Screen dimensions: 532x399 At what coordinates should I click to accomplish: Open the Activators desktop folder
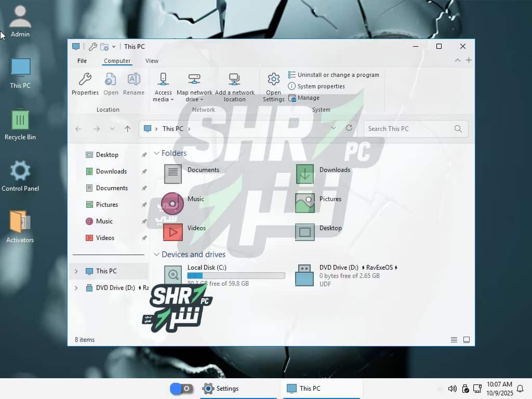[x=20, y=222]
